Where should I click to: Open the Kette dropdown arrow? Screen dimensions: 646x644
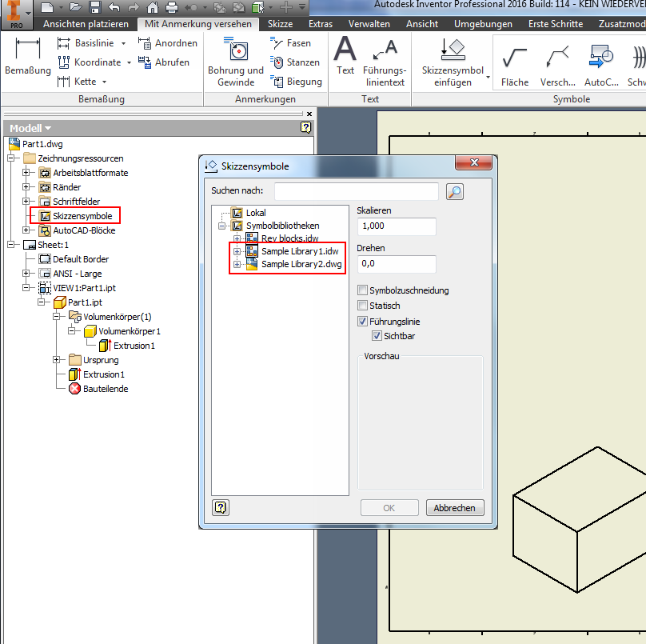coord(104,82)
